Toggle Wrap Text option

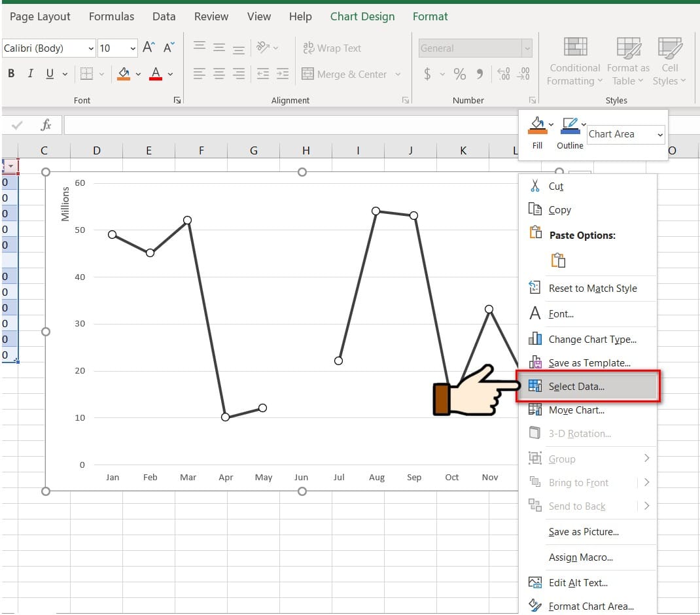[332, 48]
